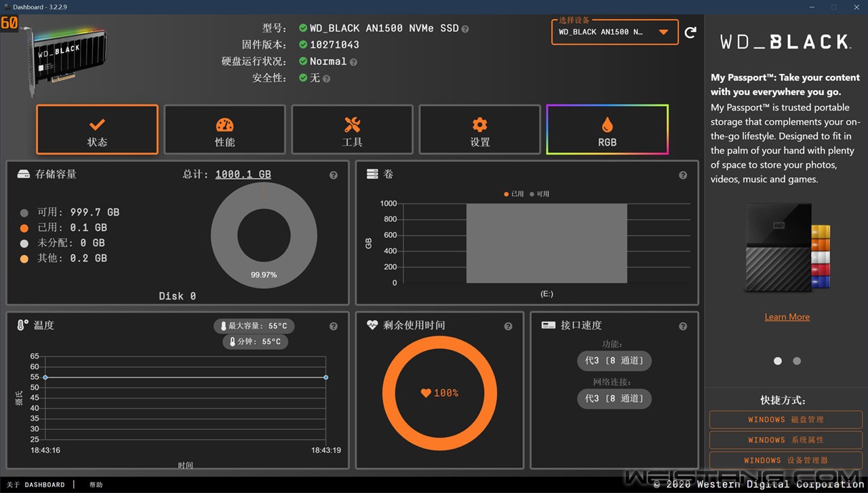This screenshot has width=868, height=493.
Task: Click the 最大容量: 55°C temperature badge
Action: coord(254,326)
